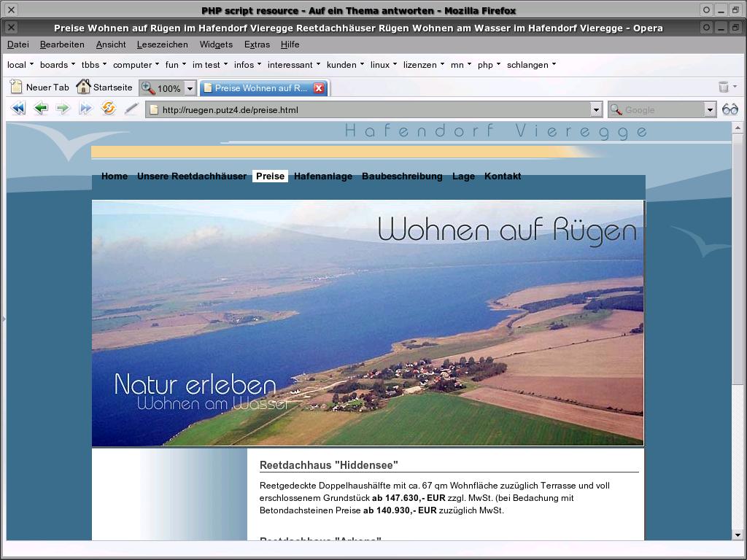Open the closed tabs trash icon
Image resolution: width=747 pixels, height=560 pixels.
(x=724, y=87)
